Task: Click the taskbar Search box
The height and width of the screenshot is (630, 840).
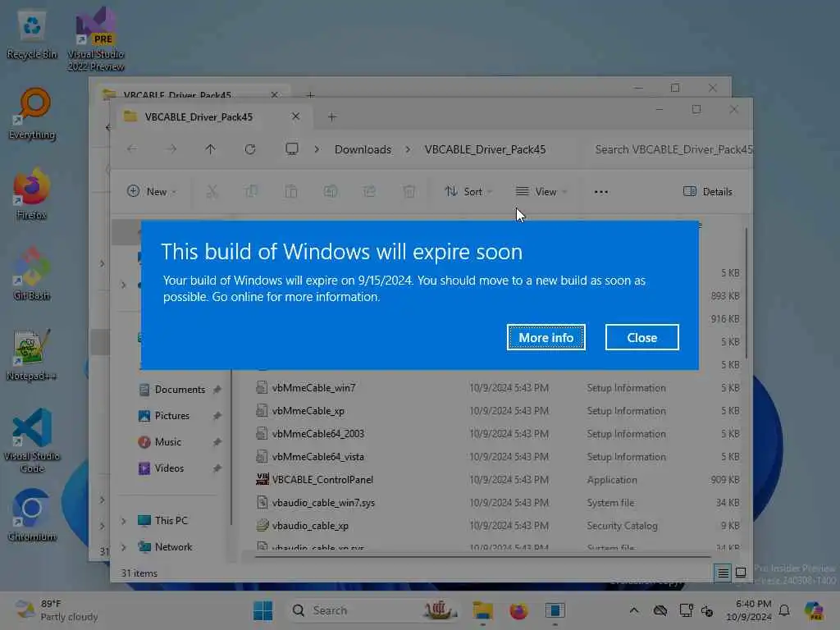Action: tap(373, 610)
